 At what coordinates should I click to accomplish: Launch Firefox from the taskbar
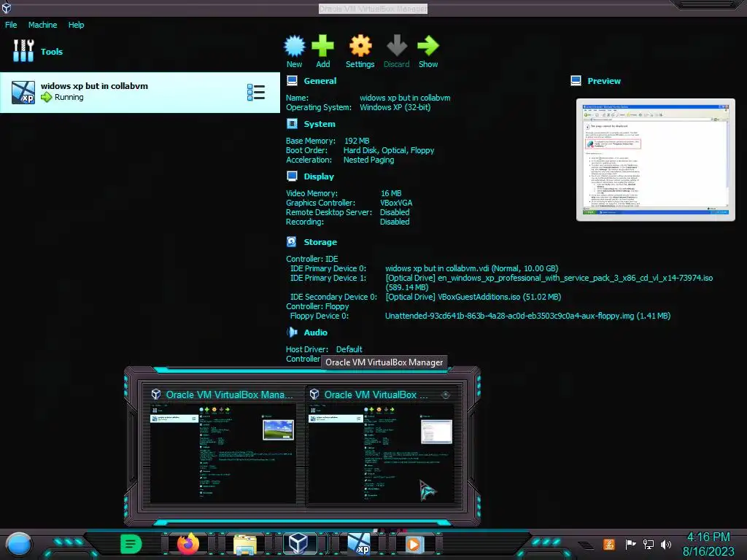[x=188, y=544]
